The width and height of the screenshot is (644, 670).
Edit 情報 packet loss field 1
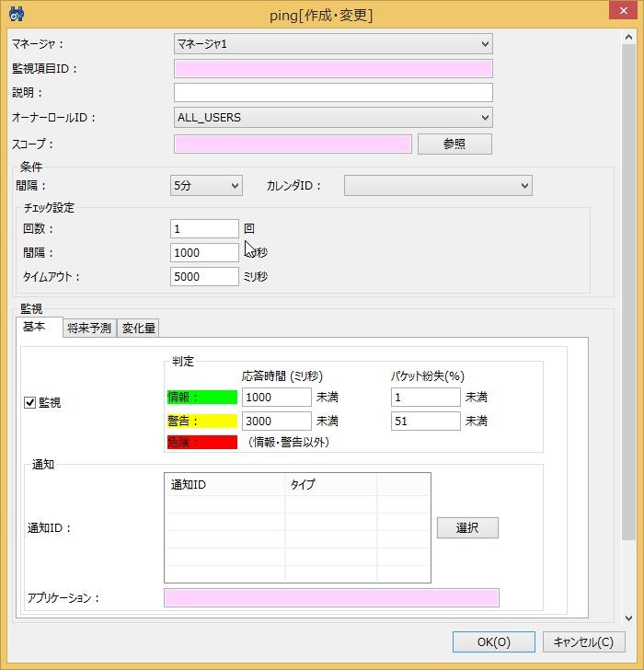tap(425, 397)
